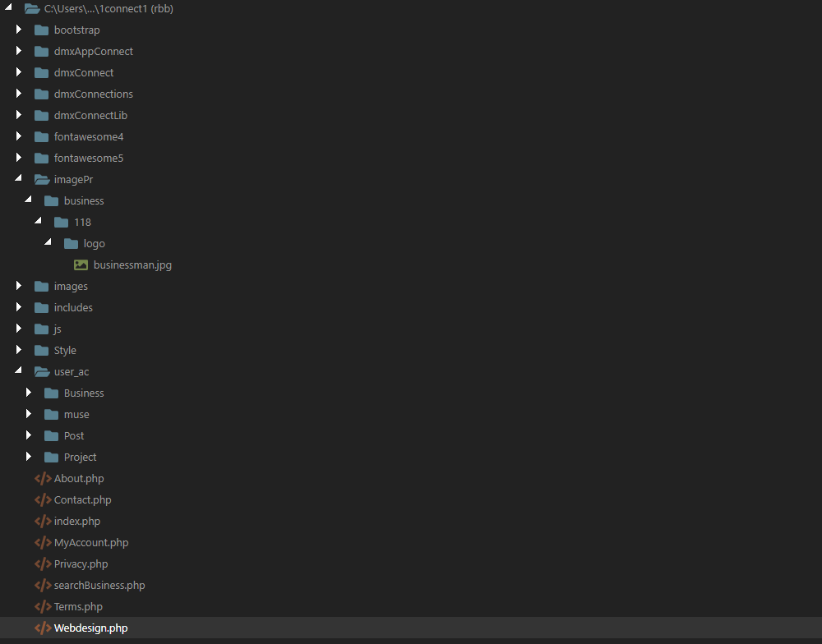Click the dmxConnect folder icon
822x644 pixels.
[41, 73]
